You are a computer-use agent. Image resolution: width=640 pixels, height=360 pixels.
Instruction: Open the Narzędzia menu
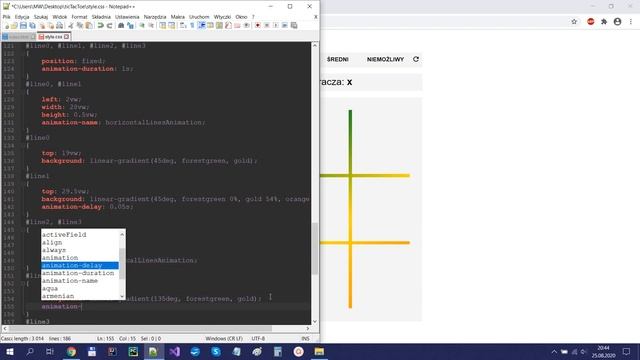click(x=155, y=17)
